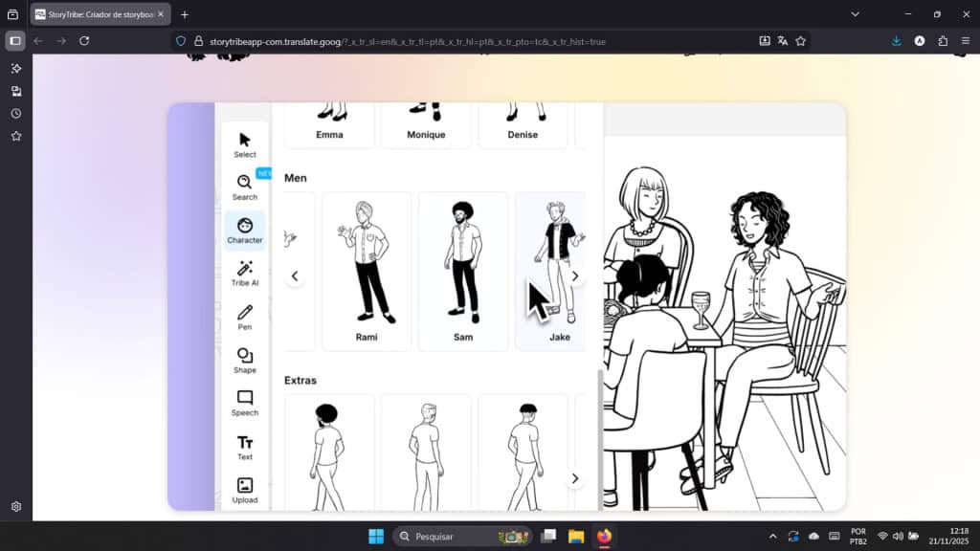
Task: Open the Tribe AI tool
Action: [x=244, y=272]
